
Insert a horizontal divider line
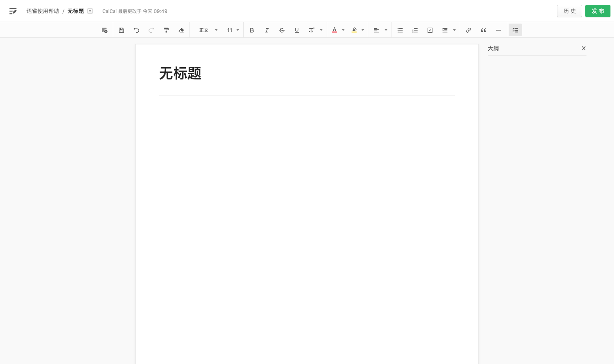coord(498,30)
